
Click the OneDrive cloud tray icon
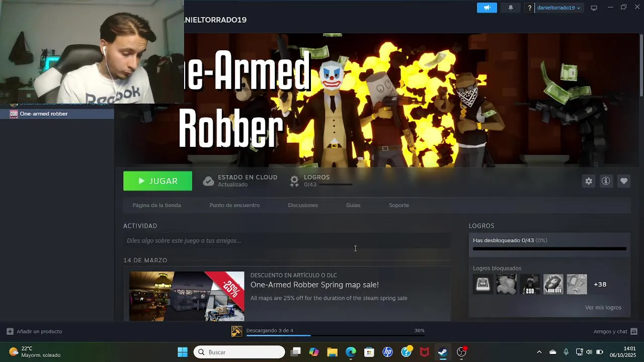coord(552,352)
